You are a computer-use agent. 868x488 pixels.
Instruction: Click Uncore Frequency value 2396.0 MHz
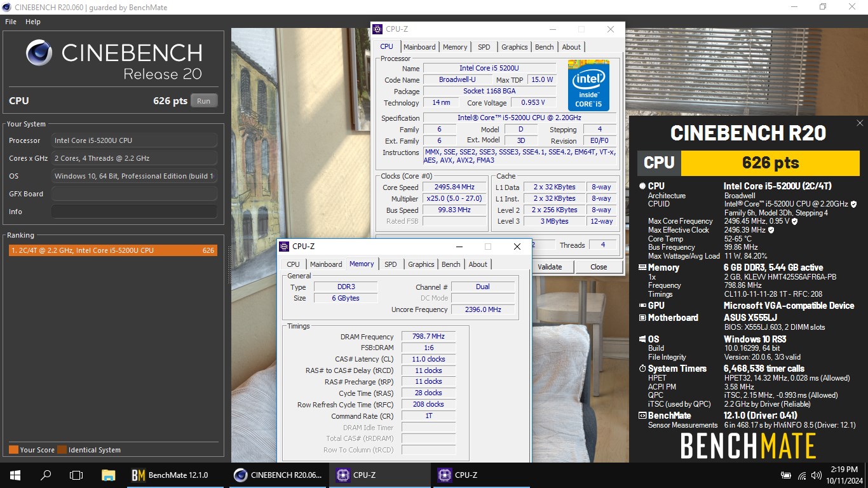(483, 309)
